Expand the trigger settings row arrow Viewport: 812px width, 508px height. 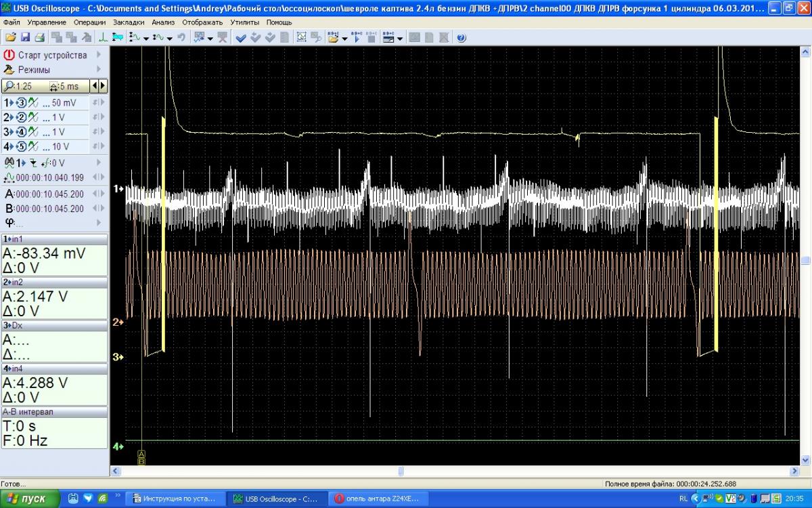point(99,163)
